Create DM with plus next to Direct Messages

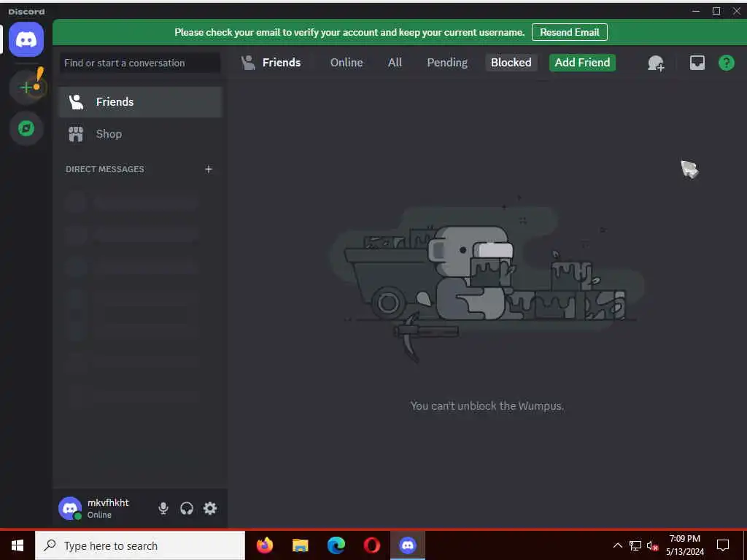[x=208, y=169]
